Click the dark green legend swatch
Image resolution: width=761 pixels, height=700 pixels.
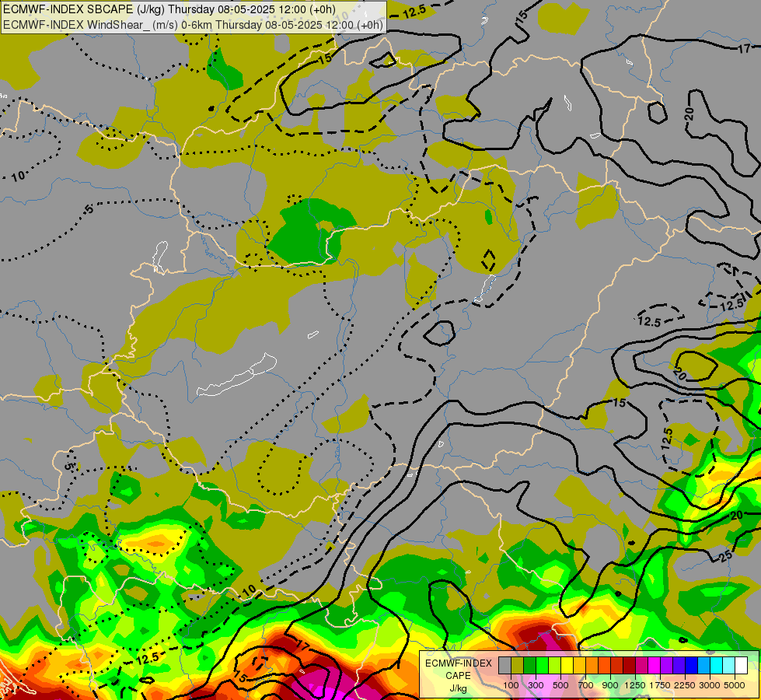click(530, 666)
